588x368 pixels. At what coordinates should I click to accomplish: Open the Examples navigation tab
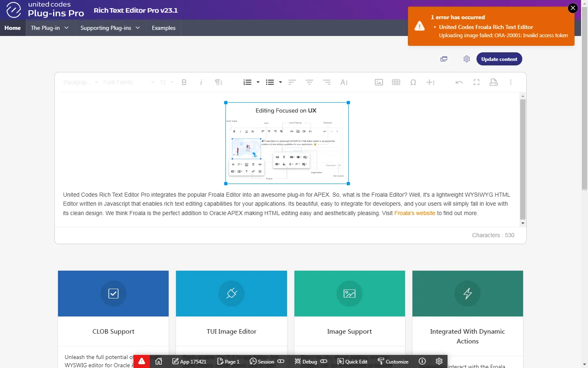click(x=163, y=28)
